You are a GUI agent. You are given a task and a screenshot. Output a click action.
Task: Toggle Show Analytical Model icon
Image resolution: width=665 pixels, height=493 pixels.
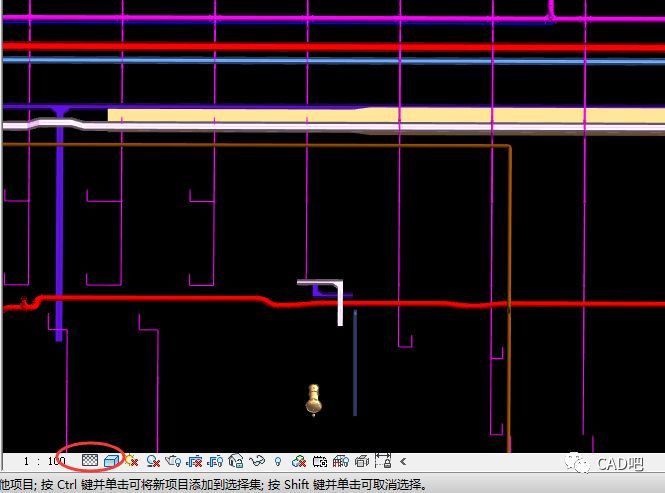click(341, 461)
